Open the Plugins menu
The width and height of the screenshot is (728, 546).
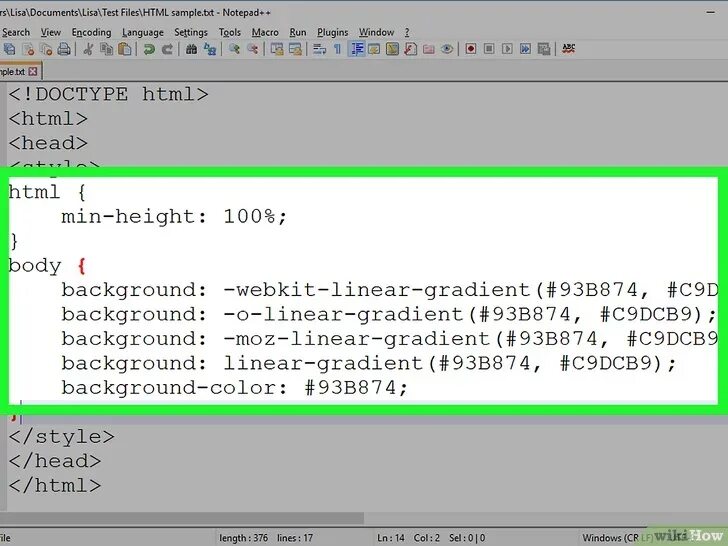tap(332, 32)
